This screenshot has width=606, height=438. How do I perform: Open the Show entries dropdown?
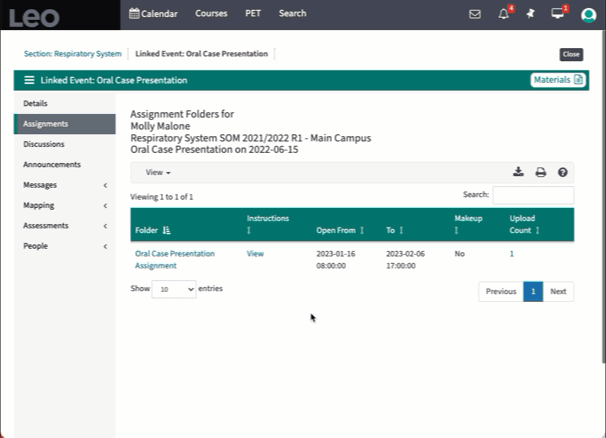pos(174,289)
